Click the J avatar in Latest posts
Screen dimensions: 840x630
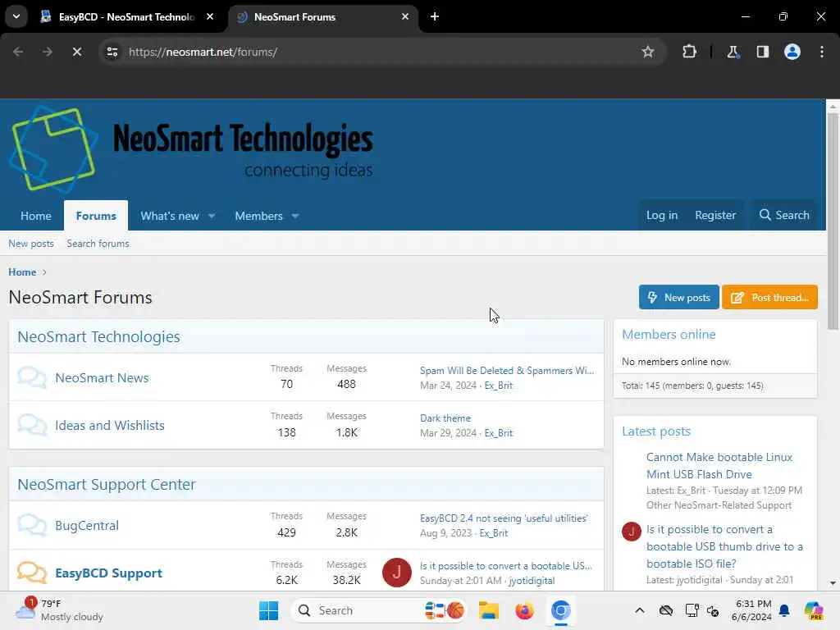pos(631,532)
